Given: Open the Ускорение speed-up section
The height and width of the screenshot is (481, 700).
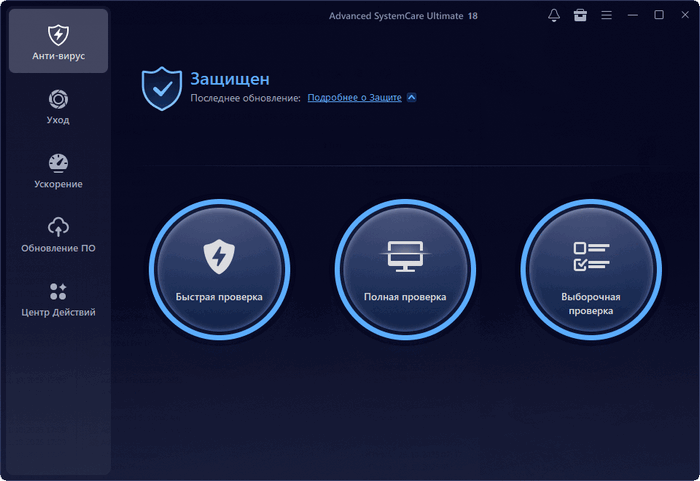Looking at the screenshot, I should (x=58, y=171).
